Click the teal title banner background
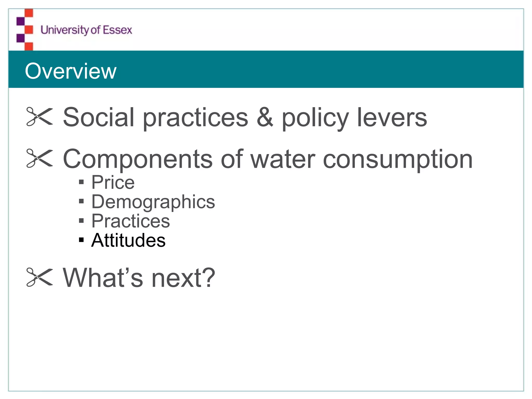The width and height of the screenshot is (532, 399). [x=312, y=69]
